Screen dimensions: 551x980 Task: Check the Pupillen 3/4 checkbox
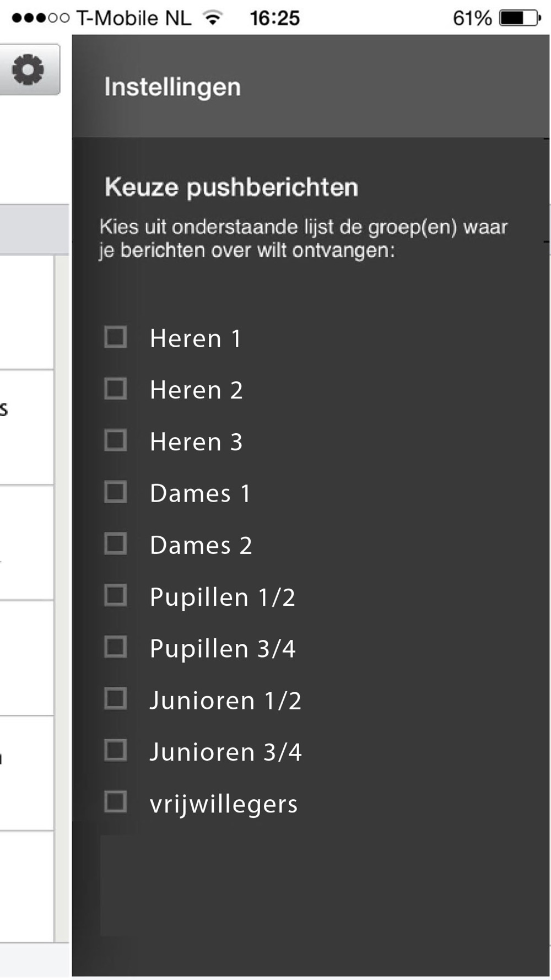tap(116, 647)
